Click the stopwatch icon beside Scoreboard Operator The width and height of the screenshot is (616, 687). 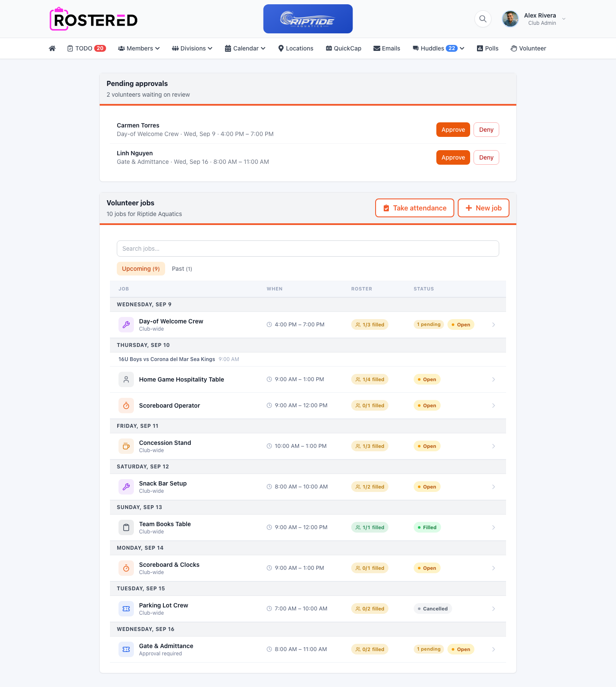click(x=126, y=406)
